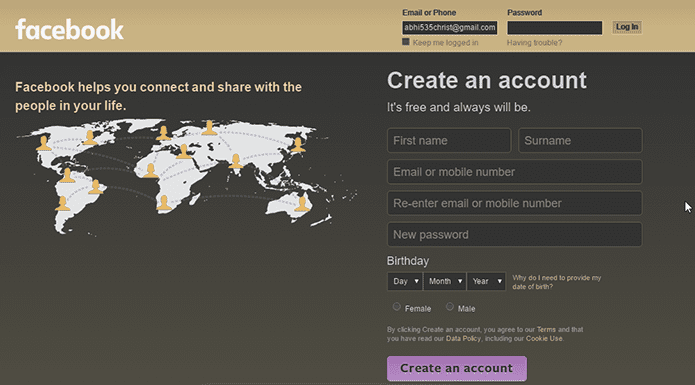Click the facebook logo

click(x=70, y=30)
